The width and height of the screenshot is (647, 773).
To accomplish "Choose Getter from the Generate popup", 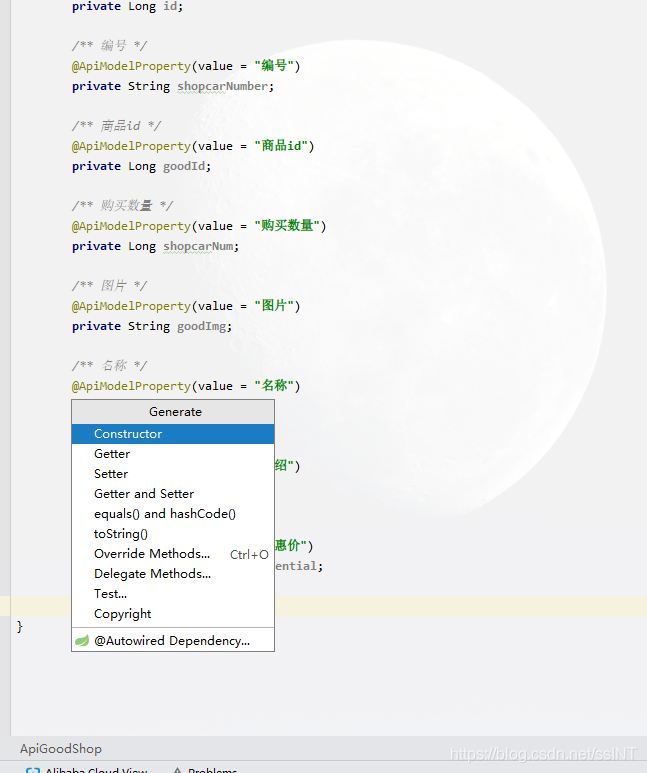I will point(112,454).
